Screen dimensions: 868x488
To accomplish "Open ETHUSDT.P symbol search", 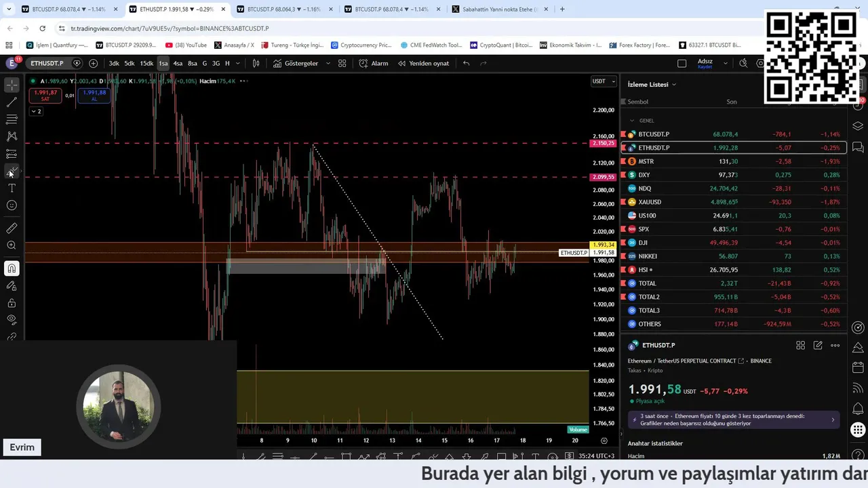I will click(47, 63).
